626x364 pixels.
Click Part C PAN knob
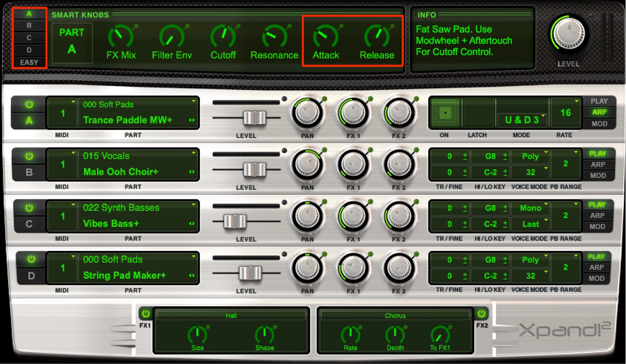click(x=307, y=216)
